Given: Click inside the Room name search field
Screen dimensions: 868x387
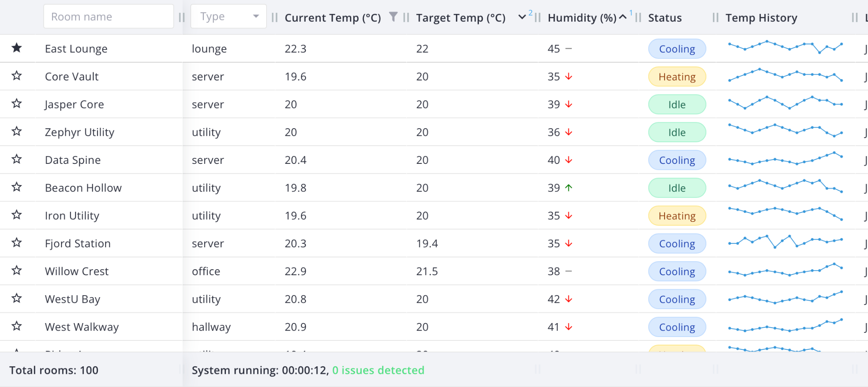Looking at the screenshot, I should coord(108,16).
